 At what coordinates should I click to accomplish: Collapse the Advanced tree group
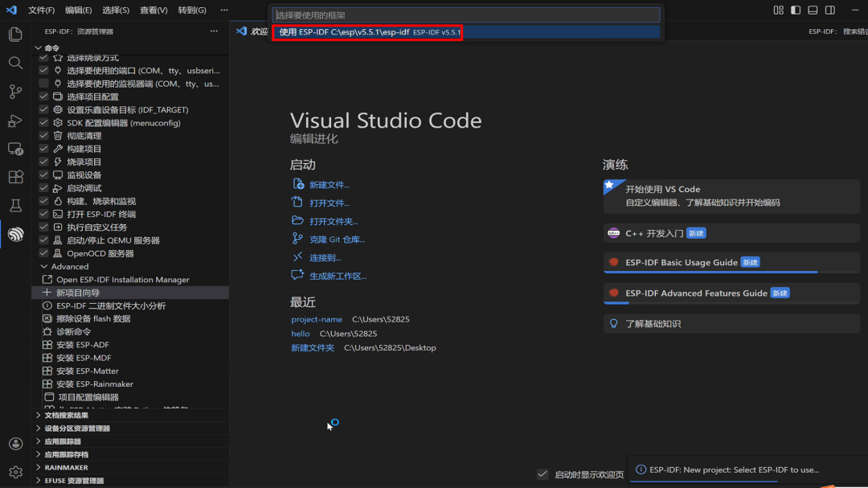click(43, 266)
